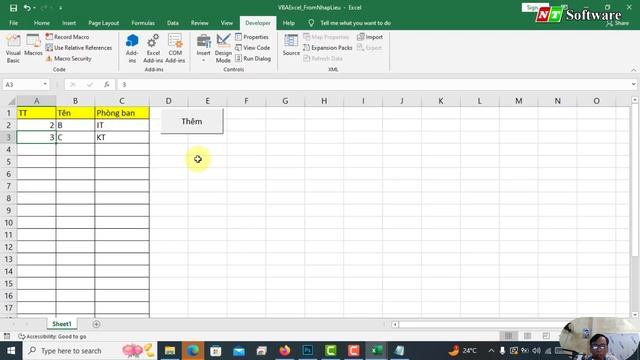Open the Help tab
The image size is (640, 360).
click(289, 23)
